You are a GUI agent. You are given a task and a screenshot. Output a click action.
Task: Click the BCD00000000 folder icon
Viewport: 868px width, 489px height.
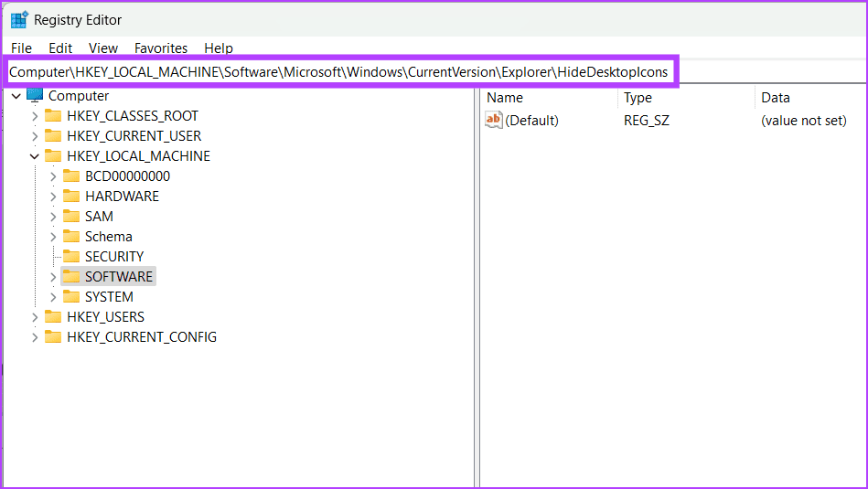[71, 175]
